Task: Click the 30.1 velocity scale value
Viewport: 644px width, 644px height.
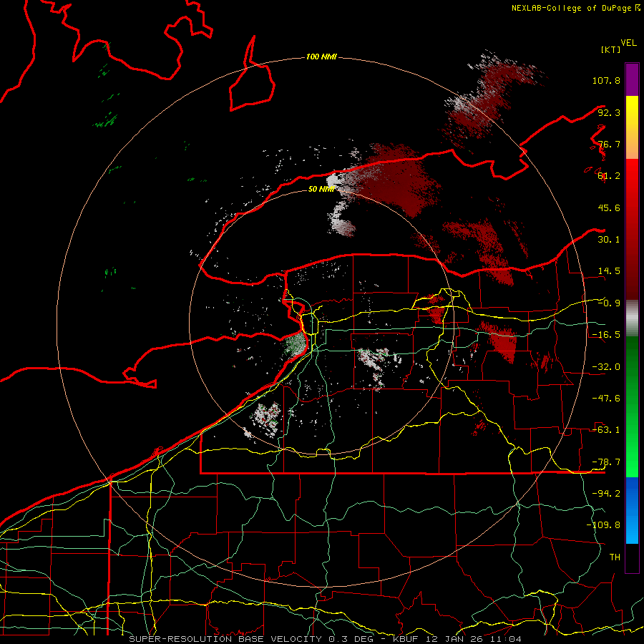Action: point(609,240)
